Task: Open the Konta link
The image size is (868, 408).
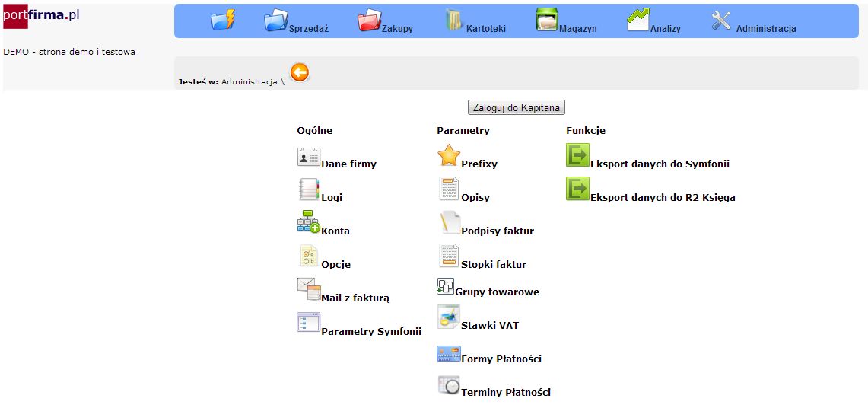Action: click(335, 231)
